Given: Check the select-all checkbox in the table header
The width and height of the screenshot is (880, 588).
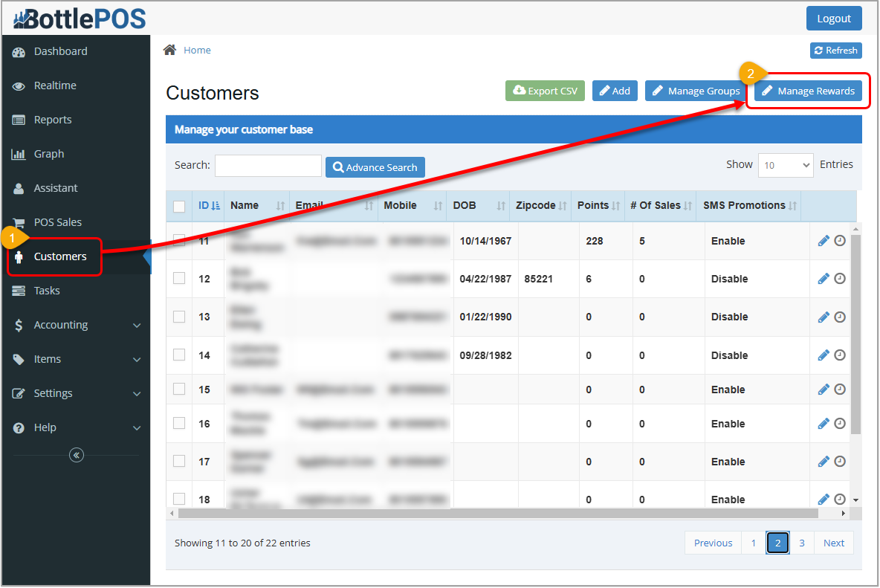Looking at the screenshot, I should [178, 206].
